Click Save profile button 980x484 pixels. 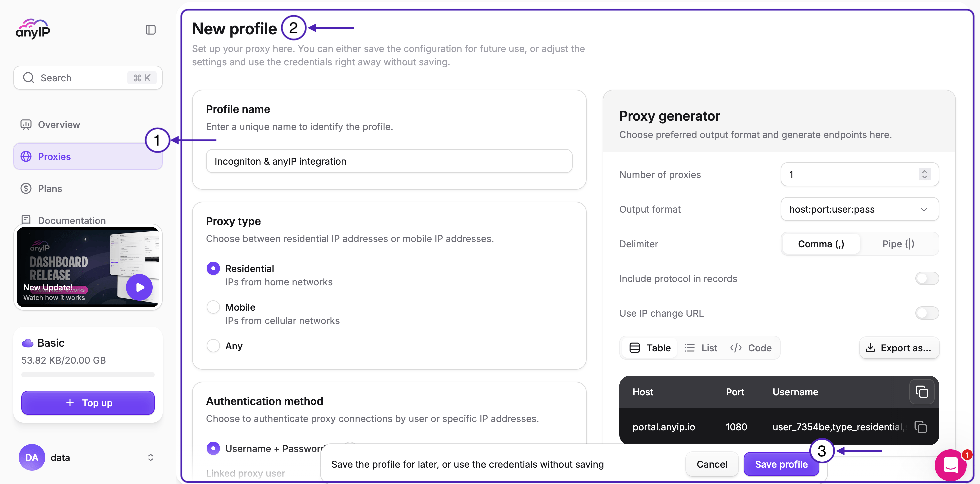click(781, 464)
